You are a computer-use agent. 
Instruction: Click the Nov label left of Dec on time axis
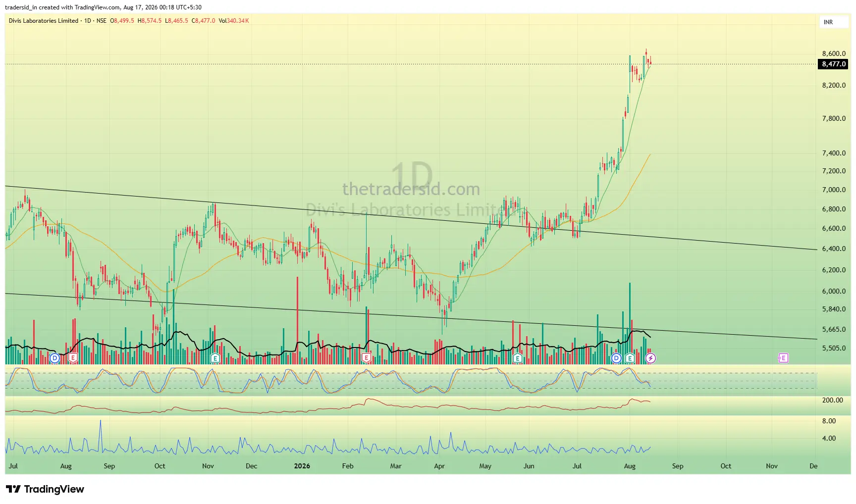(208, 466)
